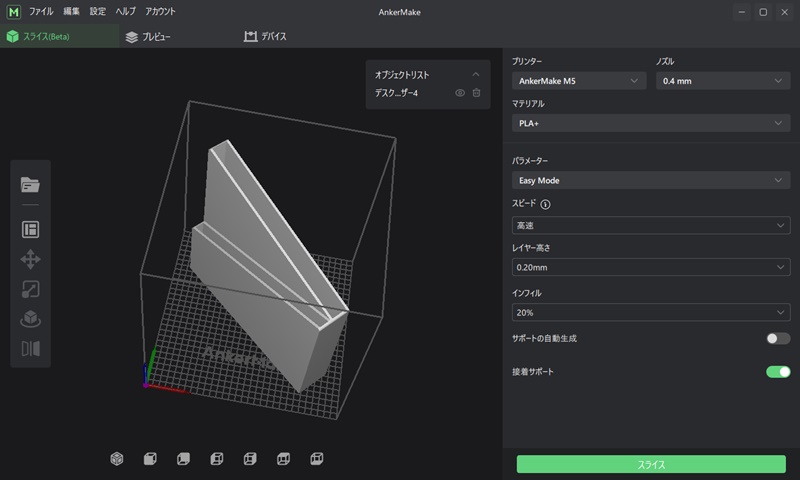Open the マテリアル PLA+ dropdown
The height and width of the screenshot is (480, 800).
[651, 123]
